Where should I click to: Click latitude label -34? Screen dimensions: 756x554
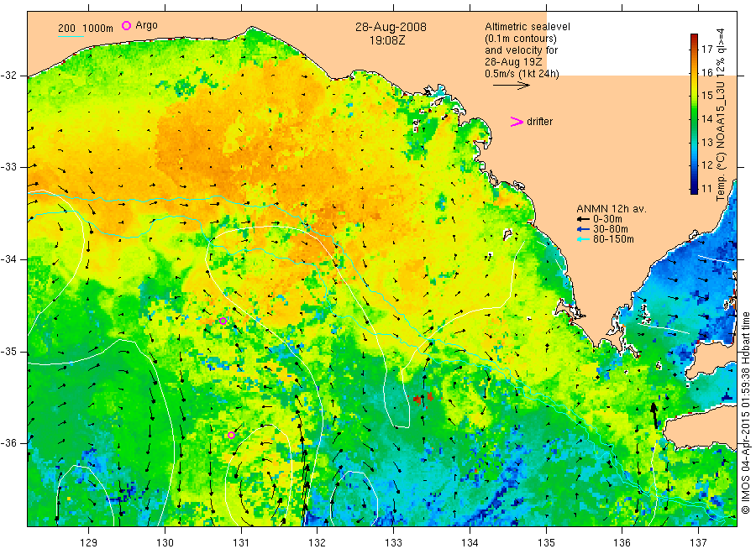point(8,259)
